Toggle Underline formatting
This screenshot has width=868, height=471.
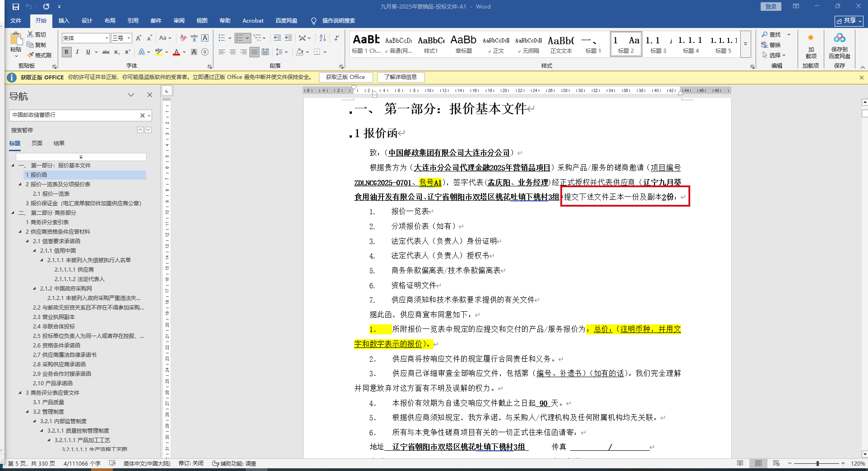(88, 52)
